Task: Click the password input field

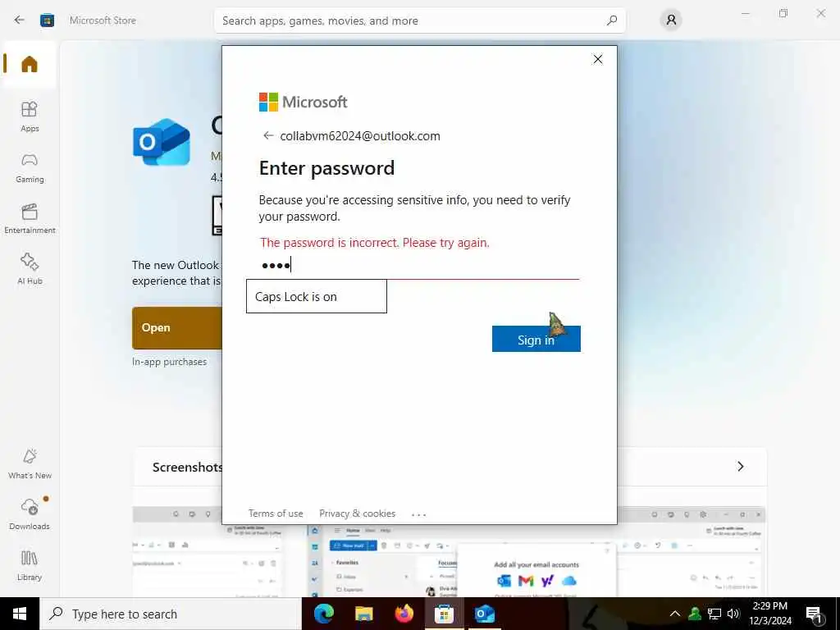Action: 419,265
